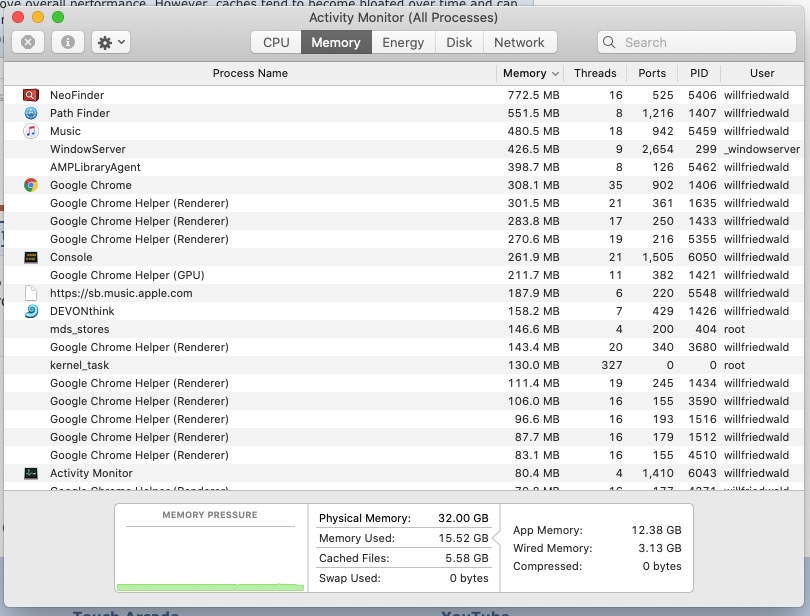
Task: Click the search magnifier icon
Action: (609, 42)
